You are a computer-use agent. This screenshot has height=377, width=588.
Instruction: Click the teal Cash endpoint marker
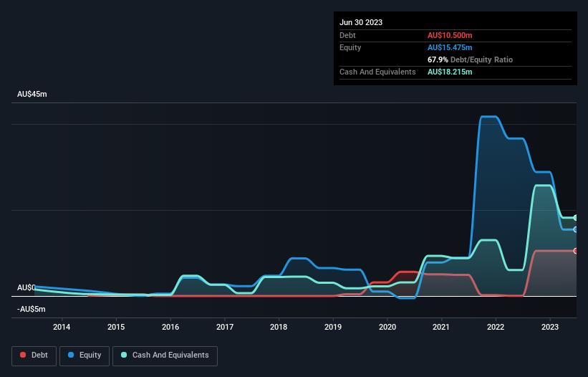575,218
